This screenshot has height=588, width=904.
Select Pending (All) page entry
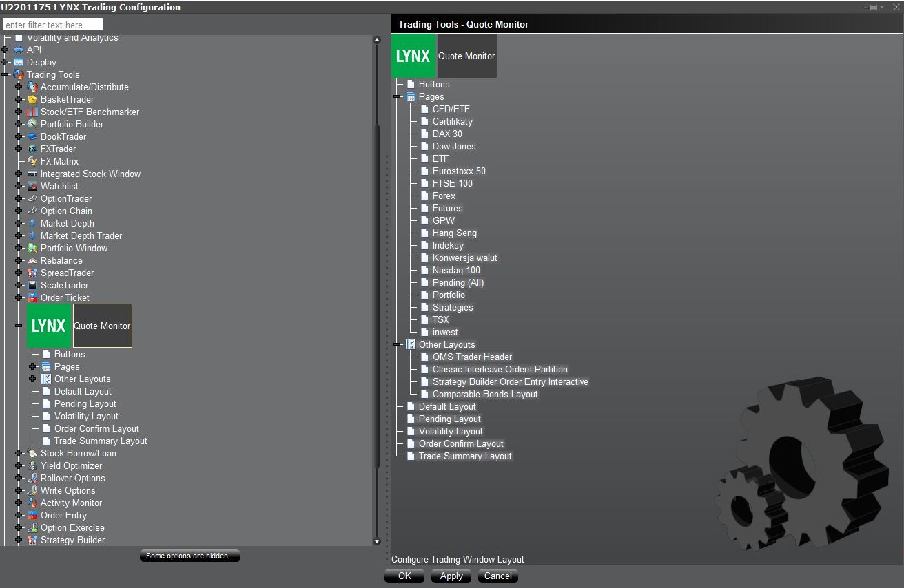click(x=458, y=282)
